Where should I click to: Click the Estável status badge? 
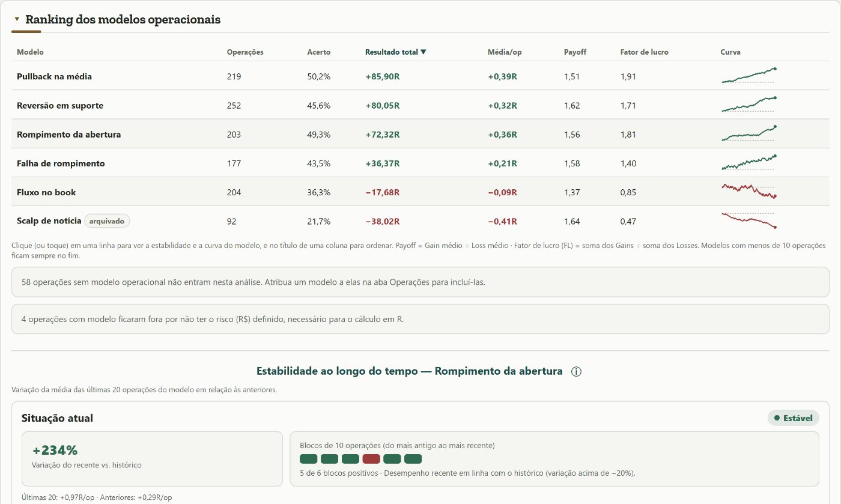(793, 418)
